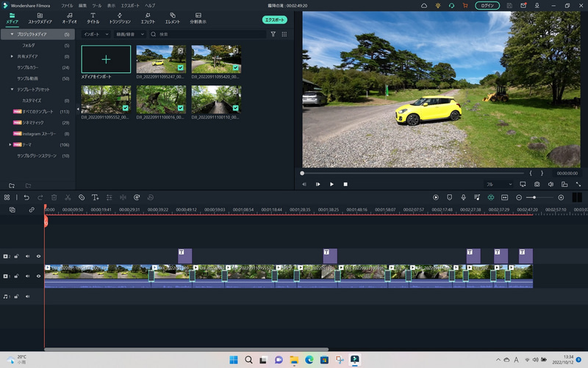Click the ログイン button
588x368 pixels.
(x=487, y=6)
